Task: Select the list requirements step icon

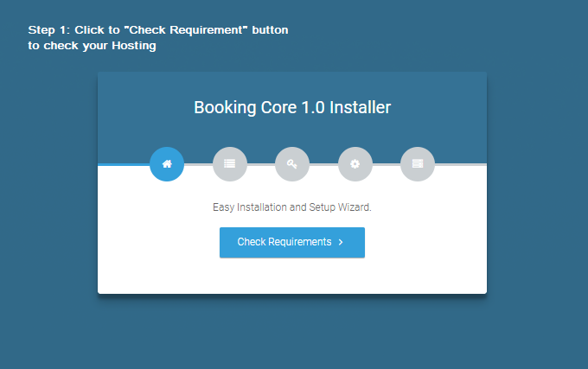Action: [x=230, y=163]
